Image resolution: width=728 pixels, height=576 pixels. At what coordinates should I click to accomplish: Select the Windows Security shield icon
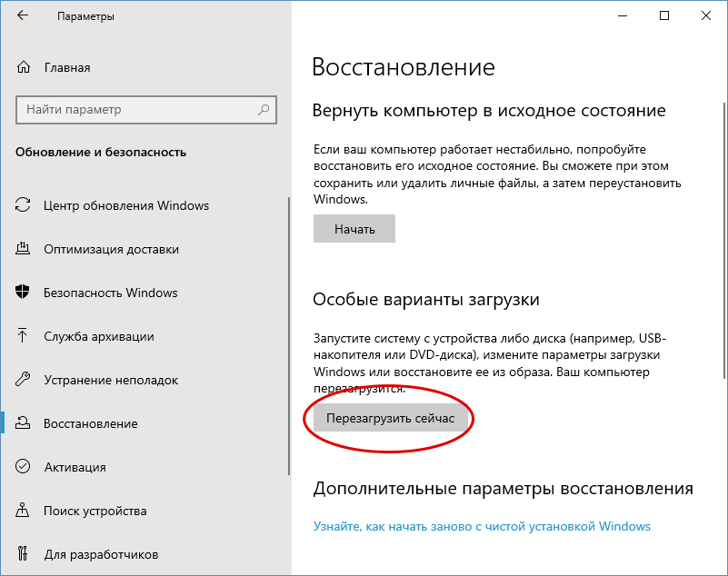[23, 292]
